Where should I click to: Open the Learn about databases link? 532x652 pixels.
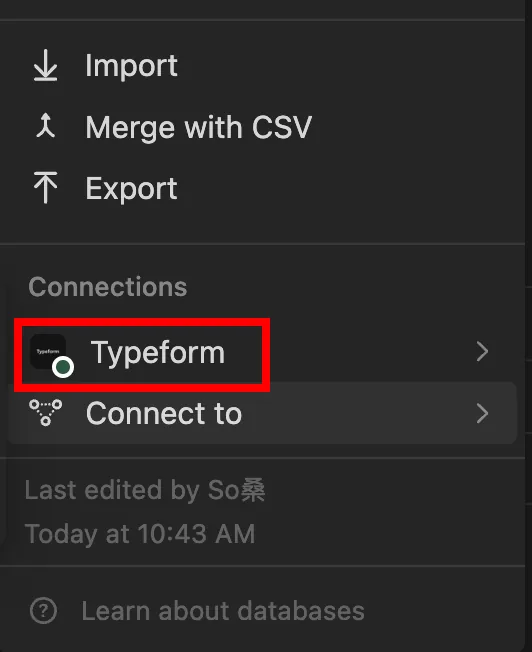tap(223, 611)
